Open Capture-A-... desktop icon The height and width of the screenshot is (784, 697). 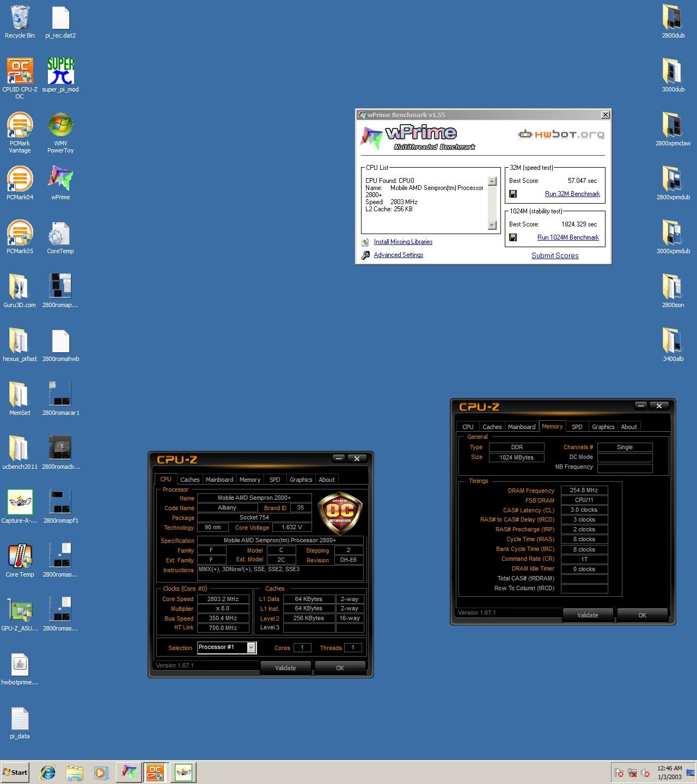click(x=20, y=506)
